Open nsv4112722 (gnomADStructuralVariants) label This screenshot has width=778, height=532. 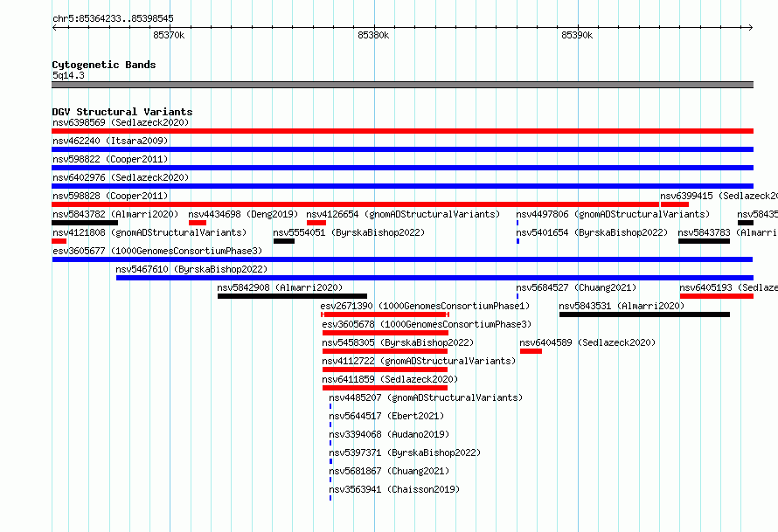coord(419,361)
